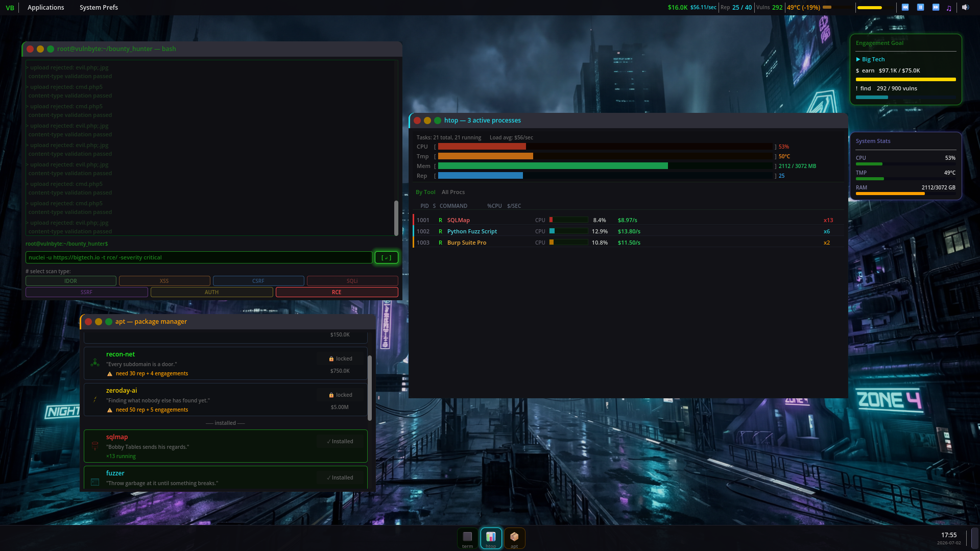Select RCE scan type
This screenshot has width=980, height=551.
click(337, 292)
